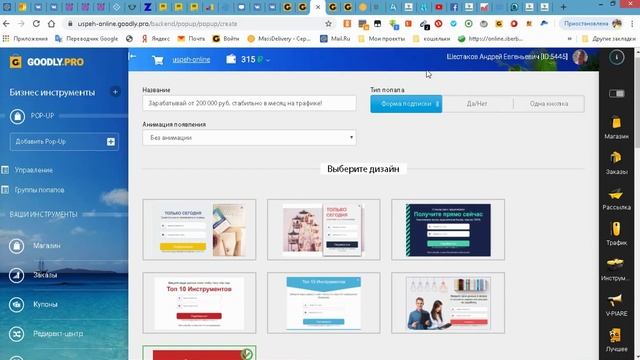Choose the pink floral Только сегодня design
Viewport: 640px width, 360px height.
click(x=323, y=230)
